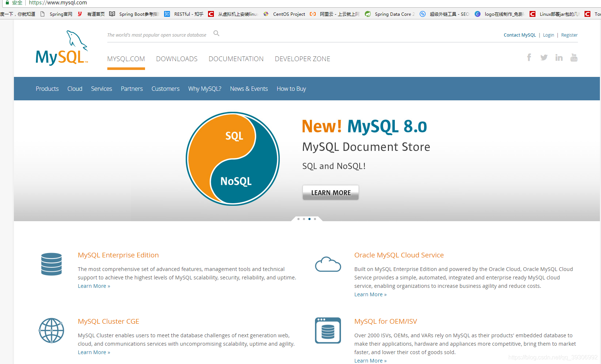Click Learn More under OEM/ISV
Screen dimensions: 601x364
[370, 361]
